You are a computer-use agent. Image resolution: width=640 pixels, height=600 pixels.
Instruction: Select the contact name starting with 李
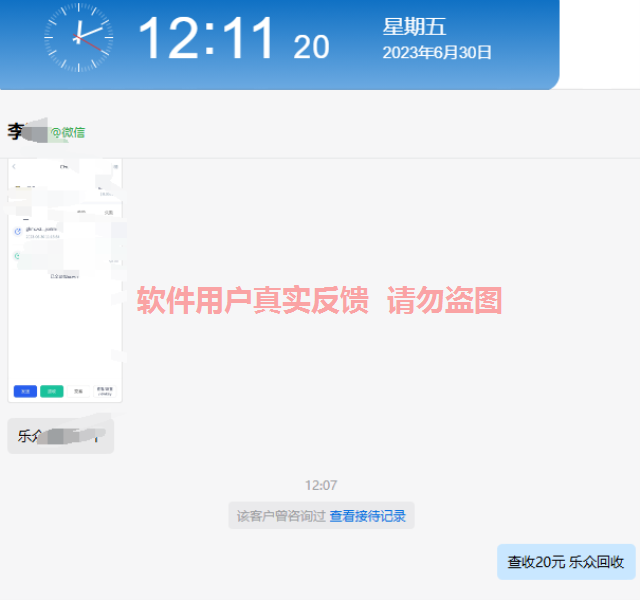(x=16, y=131)
